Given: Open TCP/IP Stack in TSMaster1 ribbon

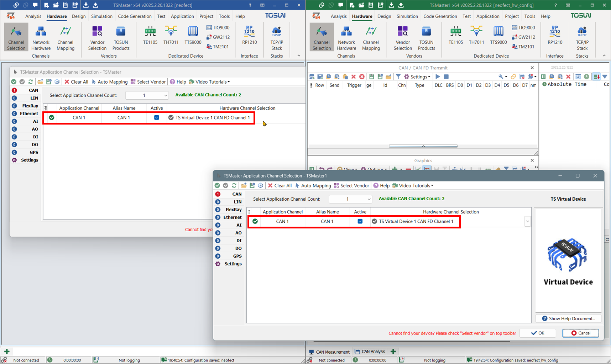Looking at the screenshot, I should (x=582, y=37).
